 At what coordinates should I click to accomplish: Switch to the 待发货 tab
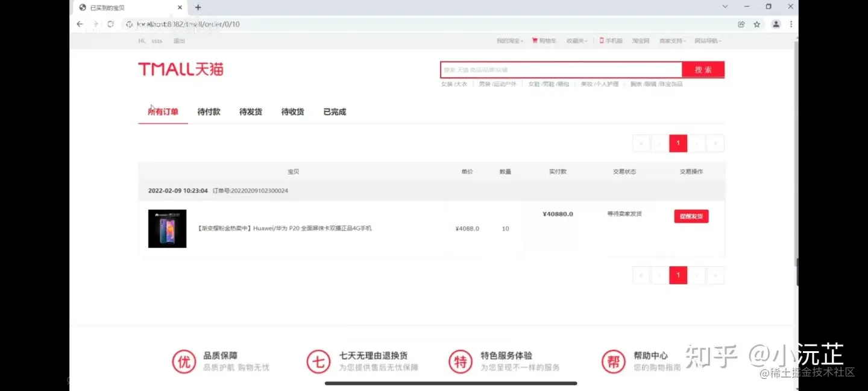click(x=251, y=112)
